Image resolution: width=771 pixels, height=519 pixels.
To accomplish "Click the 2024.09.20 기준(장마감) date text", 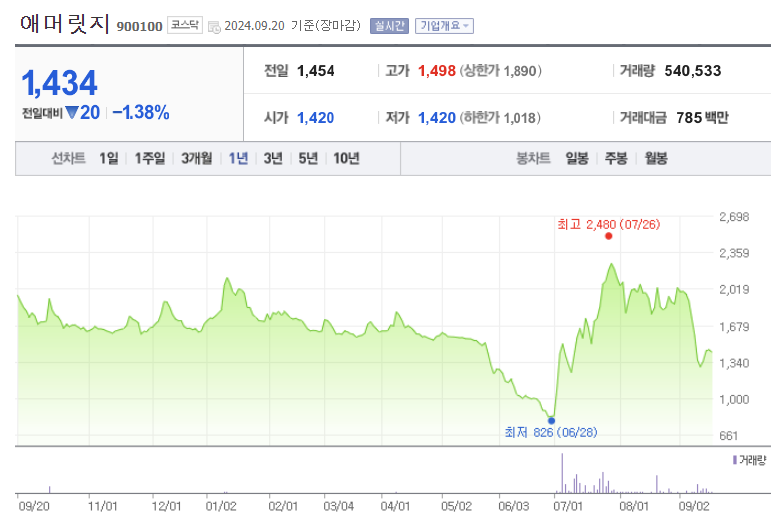I will [293, 26].
